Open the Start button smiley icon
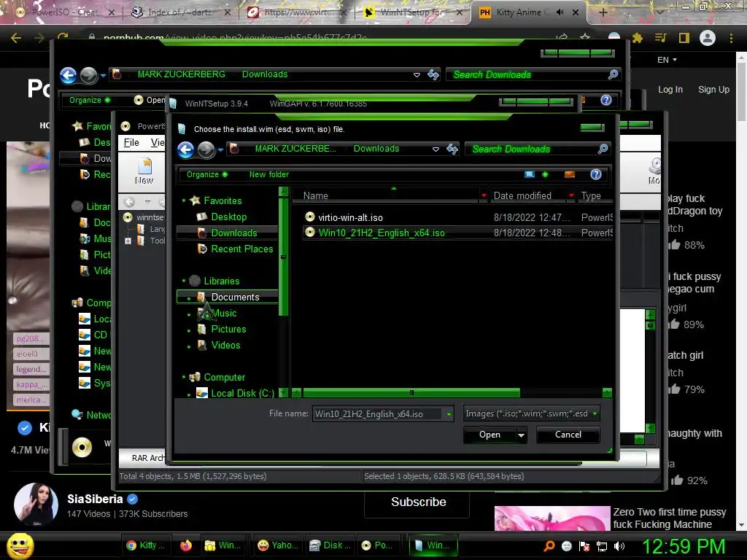Image resolution: width=747 pixels, height=560 pixels. [x=20, y=545]
